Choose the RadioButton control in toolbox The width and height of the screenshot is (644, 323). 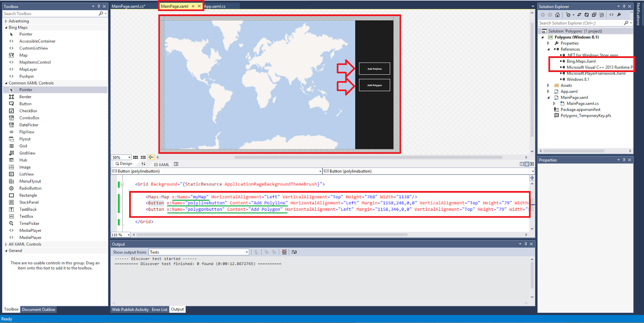tap(30, 188)
